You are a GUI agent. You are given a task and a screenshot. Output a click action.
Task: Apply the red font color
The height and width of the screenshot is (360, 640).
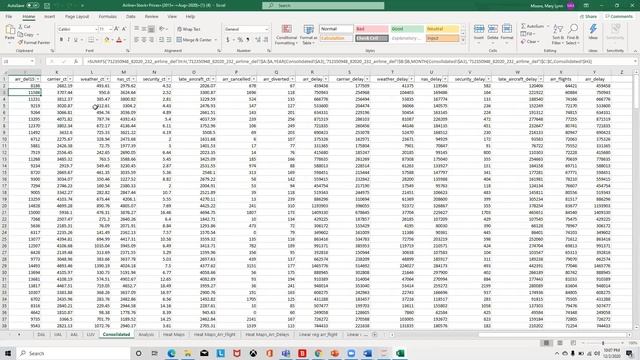119,40
